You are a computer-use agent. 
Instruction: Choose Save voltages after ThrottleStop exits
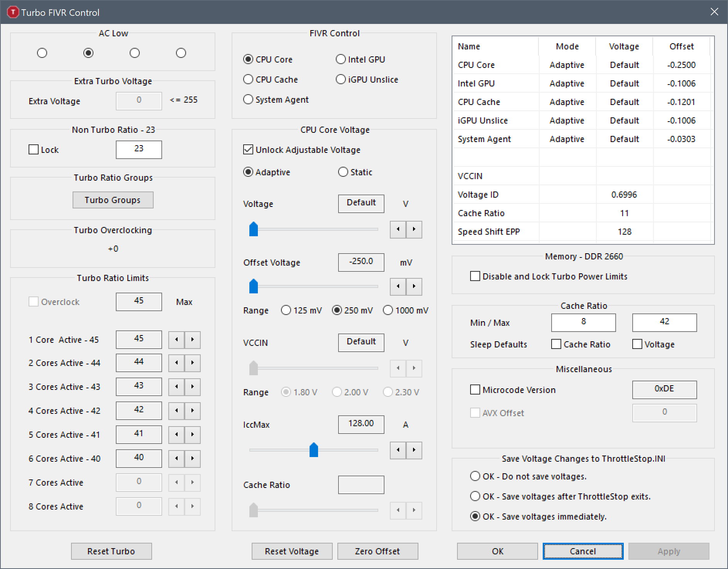(x=560, y=496)
